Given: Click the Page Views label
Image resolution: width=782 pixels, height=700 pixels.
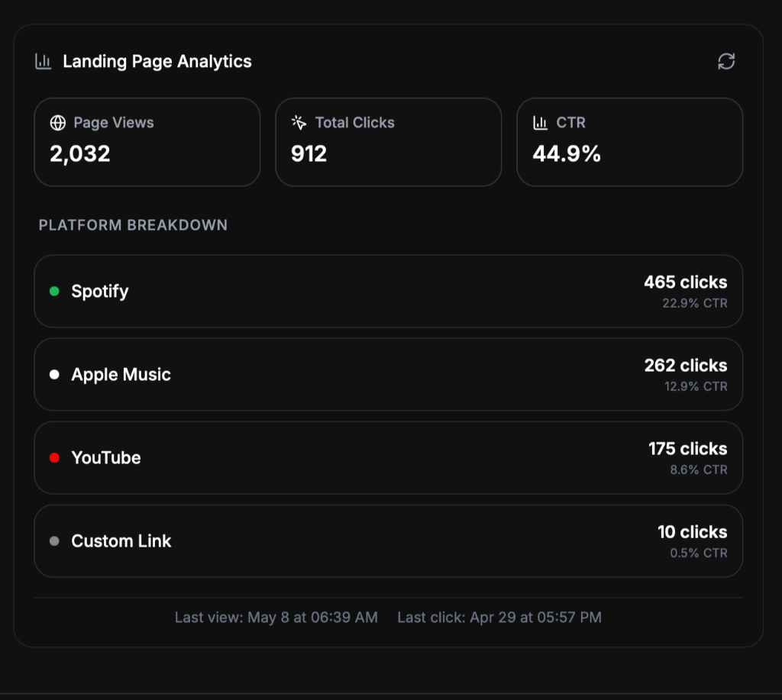Looking at the screenshot, I should click(114, 123).
